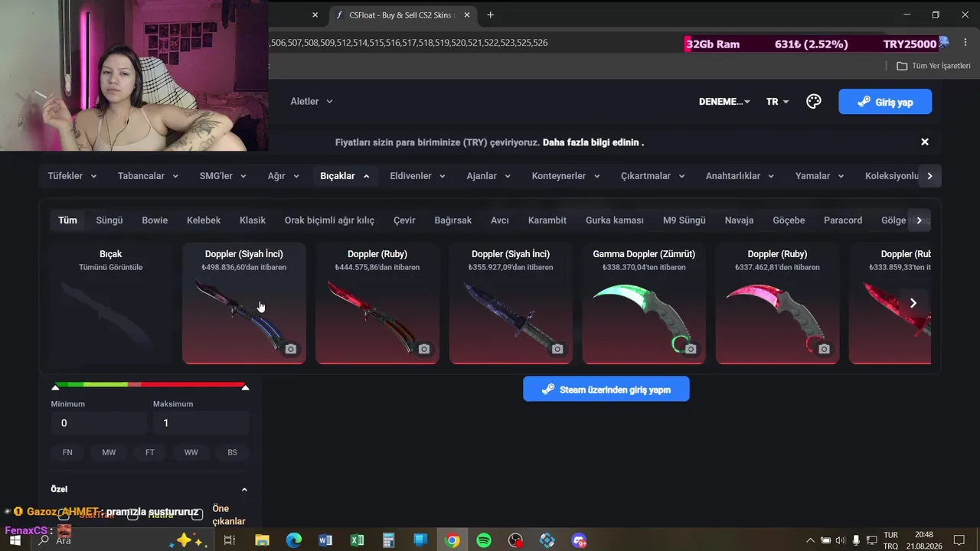
Task: Open Spotify from the taskbar
Action: point(484,540)
